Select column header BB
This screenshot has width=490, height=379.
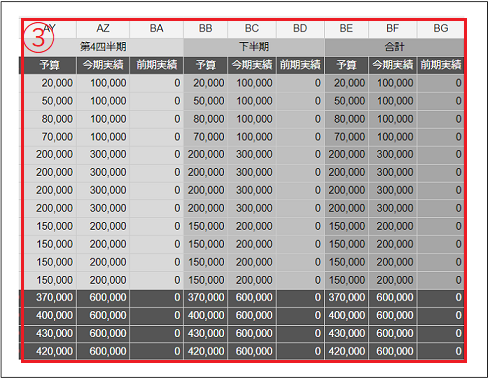coord(205,29)
